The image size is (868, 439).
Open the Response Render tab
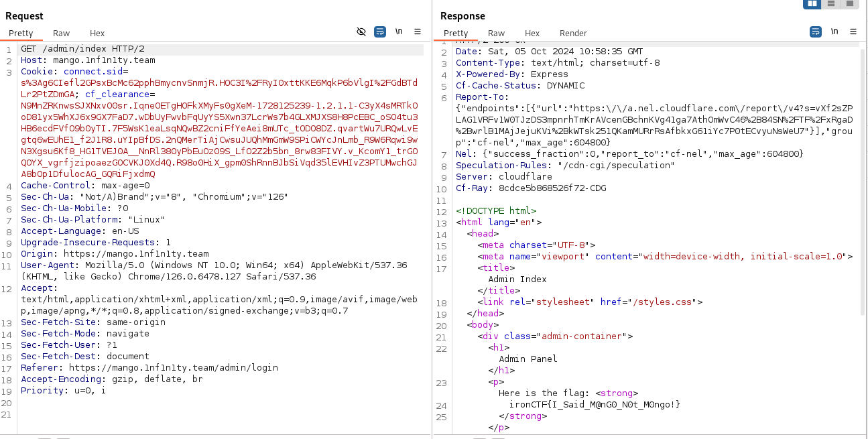(573, 33)
